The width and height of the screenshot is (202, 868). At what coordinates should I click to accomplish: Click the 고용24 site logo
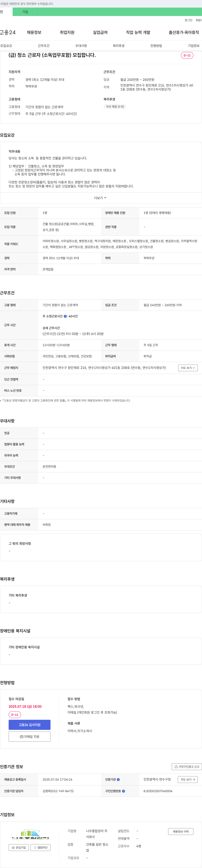pos(7,32)
